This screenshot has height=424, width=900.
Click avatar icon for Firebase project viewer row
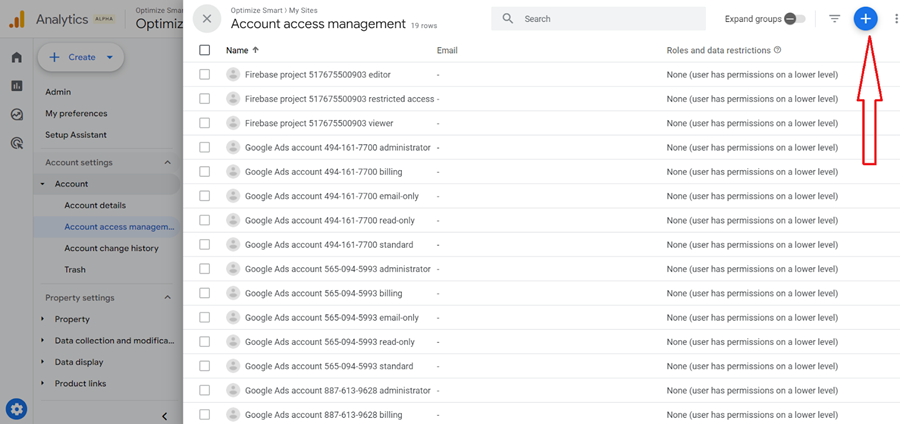coord(233,123)
